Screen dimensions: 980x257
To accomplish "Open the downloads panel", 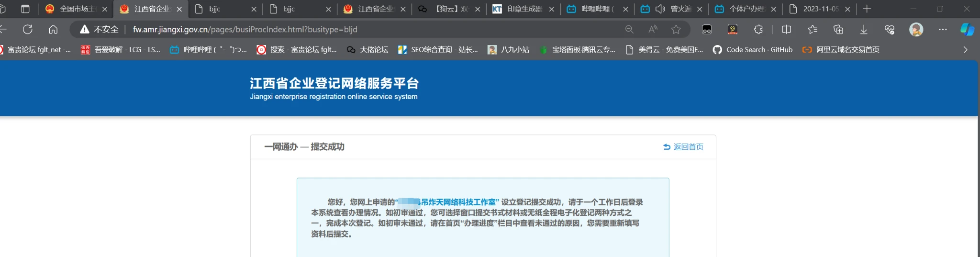I will click(x=864, y=29).
